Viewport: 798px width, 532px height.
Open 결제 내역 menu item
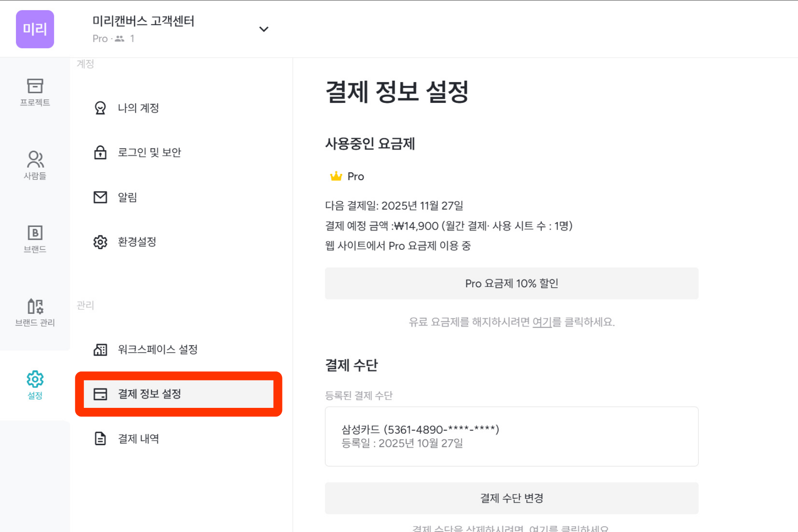click(x=138, y=439)
